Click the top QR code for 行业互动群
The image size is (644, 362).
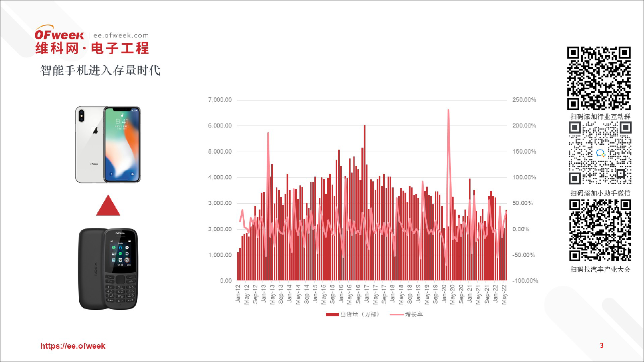(x=599, y=78)
